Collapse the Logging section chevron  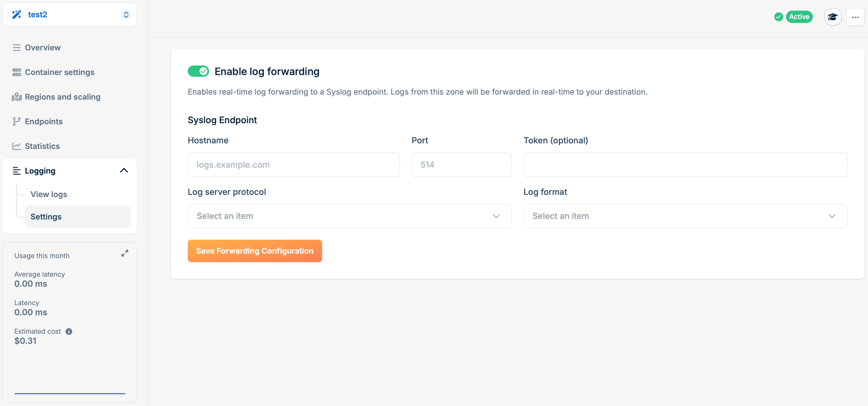[124, 171]
